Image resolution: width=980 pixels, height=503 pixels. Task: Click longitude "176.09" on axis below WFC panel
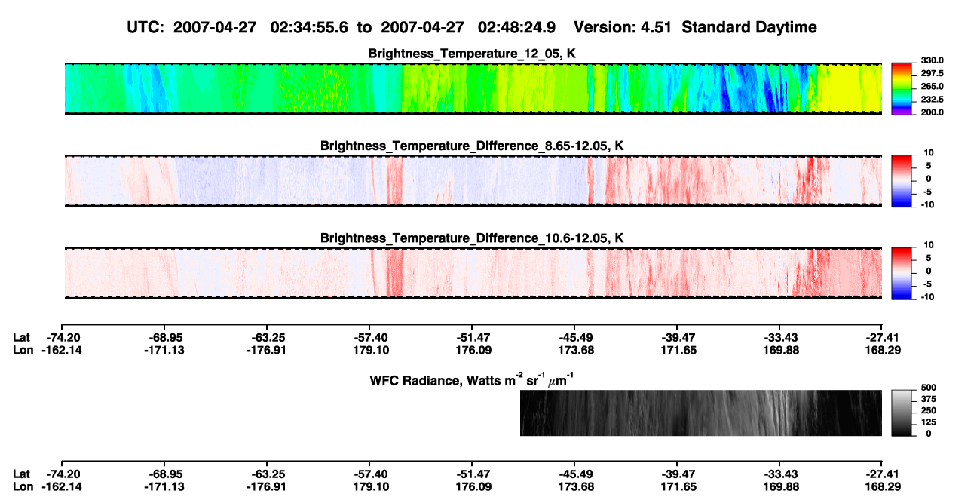[472, 487]
